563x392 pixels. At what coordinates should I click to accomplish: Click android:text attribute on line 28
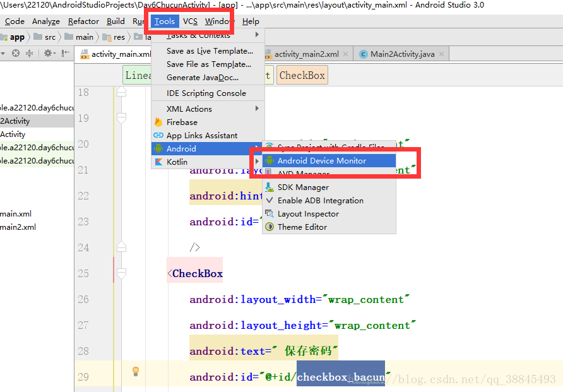227,351
